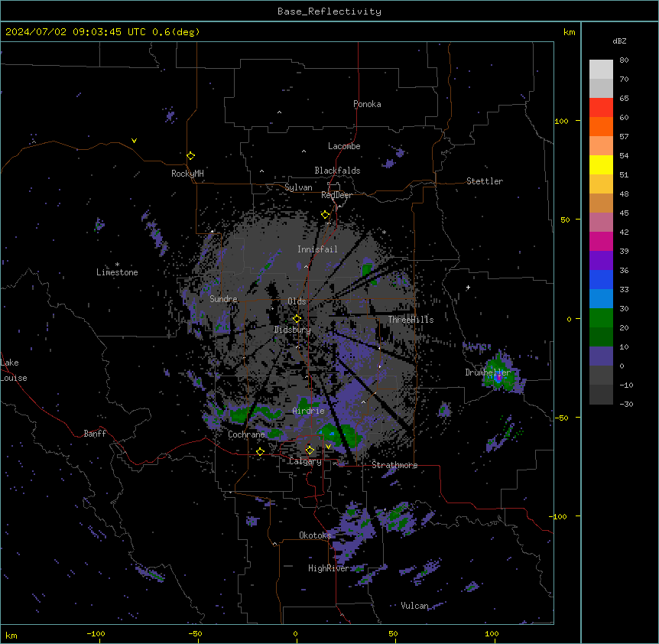
Task: Click the yellow diamond marker between Olds and Didsbury
Action: tap(297, 318)
